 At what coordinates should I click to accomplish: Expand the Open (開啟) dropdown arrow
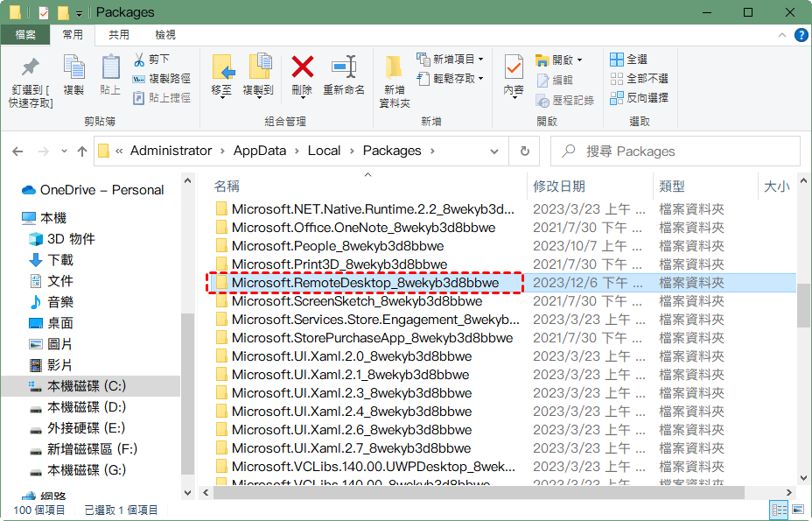point(579,60)
